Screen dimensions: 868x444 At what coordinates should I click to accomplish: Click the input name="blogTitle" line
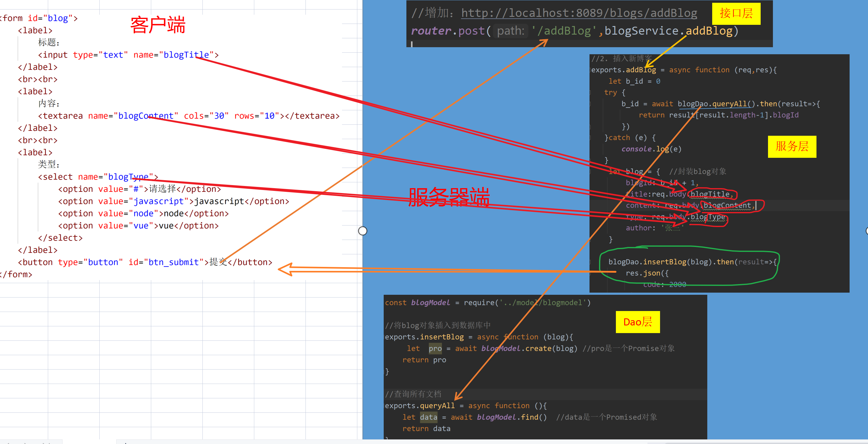129,55
